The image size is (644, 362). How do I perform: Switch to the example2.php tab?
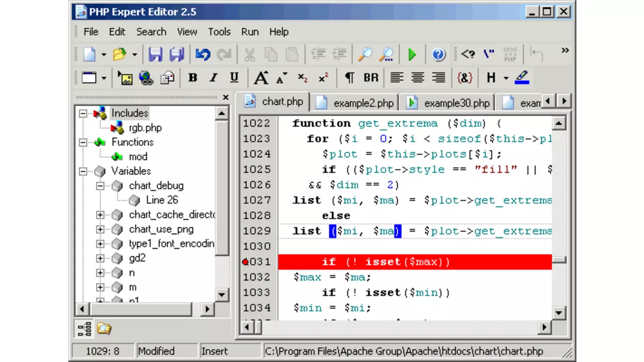357,102
